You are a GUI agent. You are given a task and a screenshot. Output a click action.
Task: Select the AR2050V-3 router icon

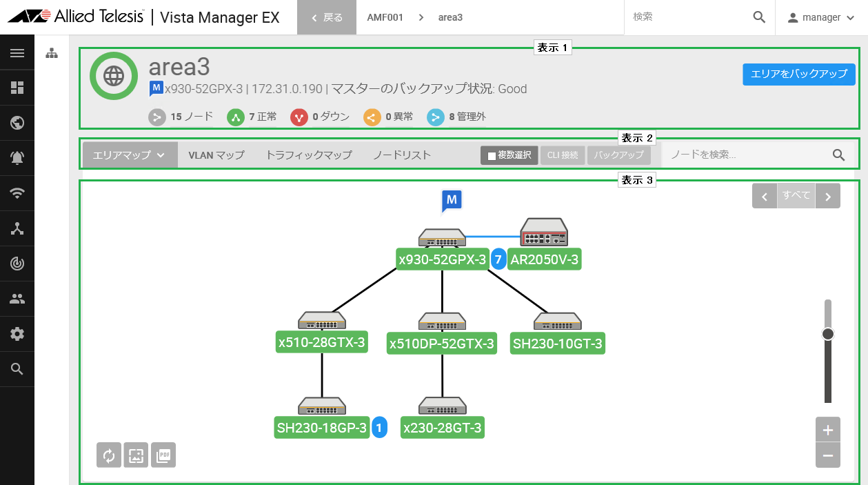click(544, 232)
